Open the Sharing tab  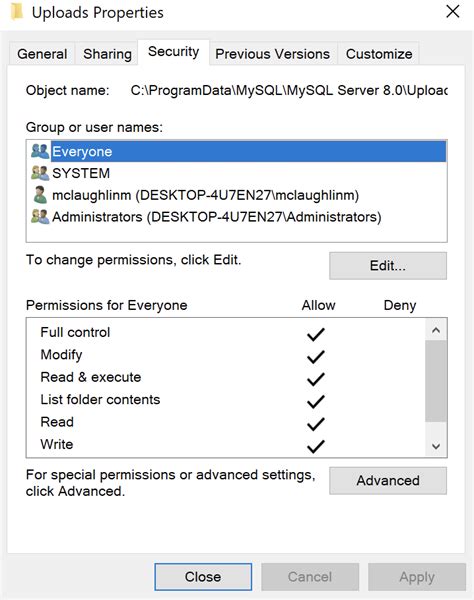coord(107,54)
